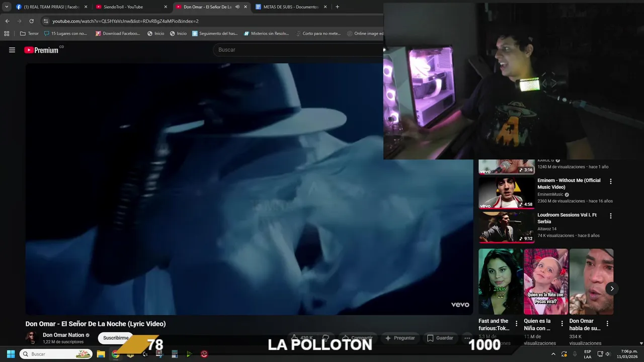
Task: Click the YouTube Buscar search field
Action: (x=299, y=50)
